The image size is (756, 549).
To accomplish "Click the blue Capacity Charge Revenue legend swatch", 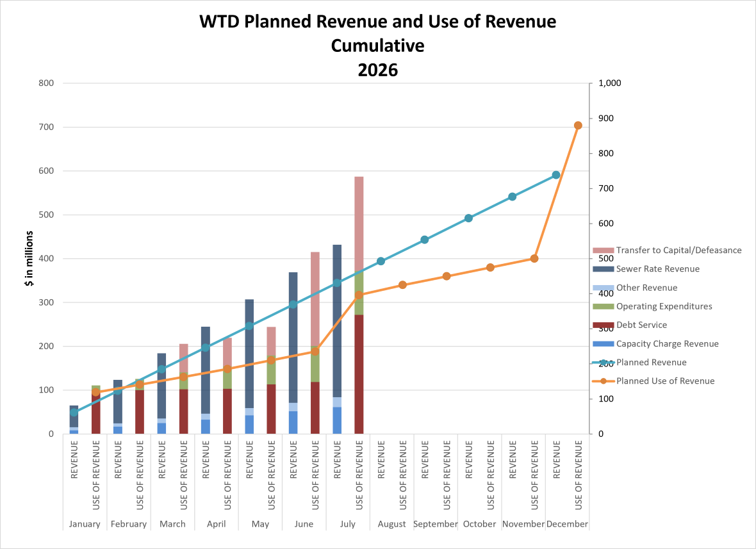I will point(603,343).
